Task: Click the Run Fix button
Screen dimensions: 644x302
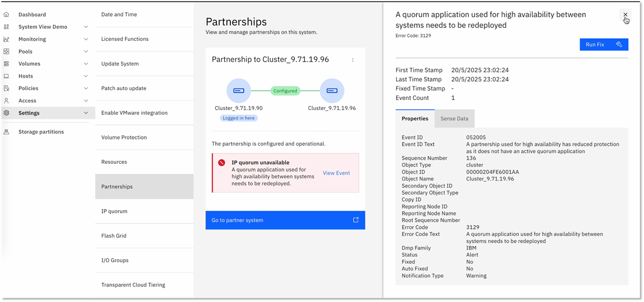Action: coord(604,45)
